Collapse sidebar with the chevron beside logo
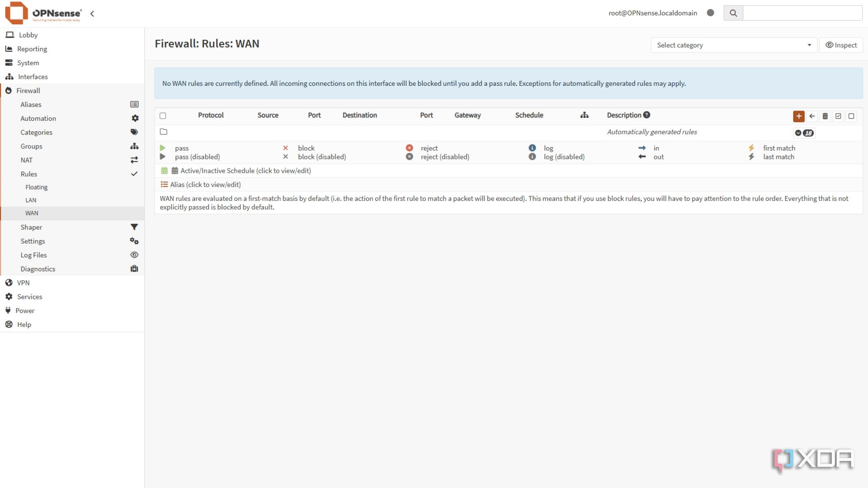868x488 pixels. (x=92, y=14)
